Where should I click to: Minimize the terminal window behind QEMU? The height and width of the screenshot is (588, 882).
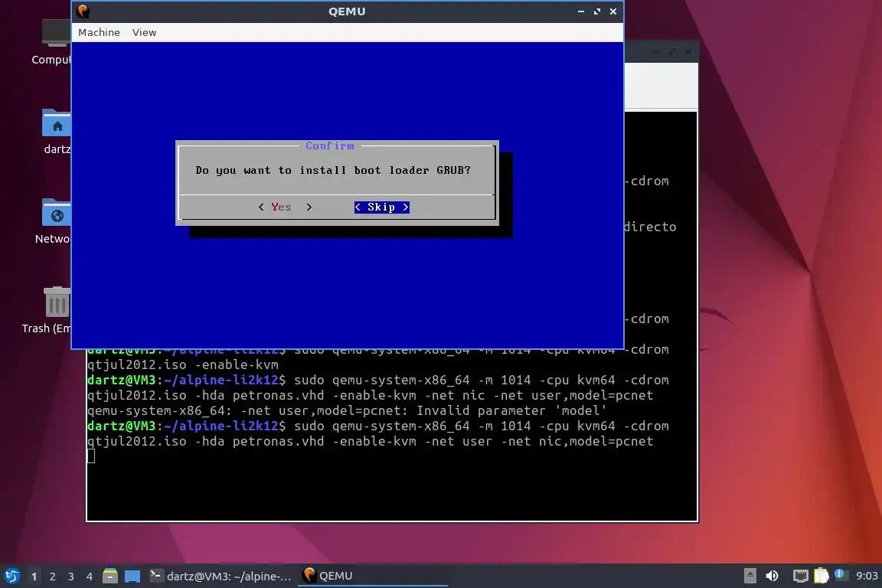(656, 52)
